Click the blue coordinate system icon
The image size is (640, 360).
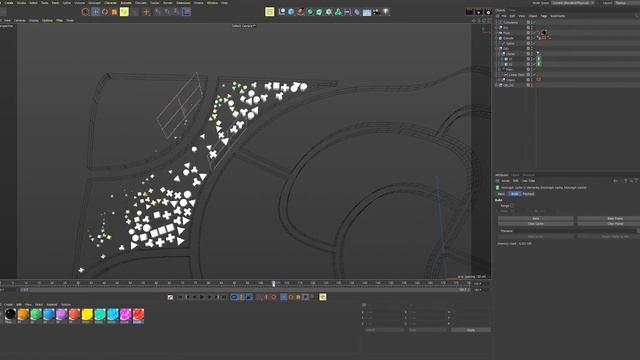click(x=186, y=12)
